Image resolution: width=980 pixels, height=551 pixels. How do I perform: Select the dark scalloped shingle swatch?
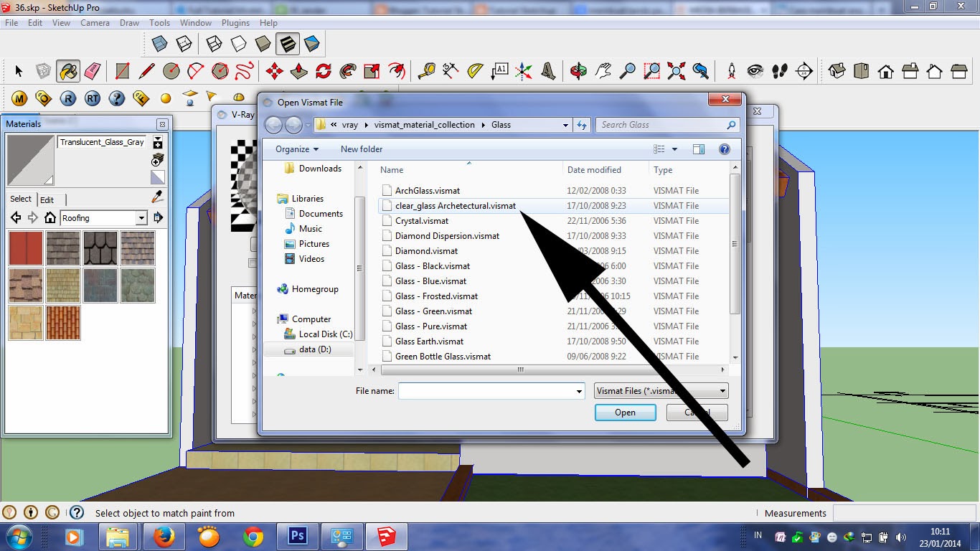(100, 248)
